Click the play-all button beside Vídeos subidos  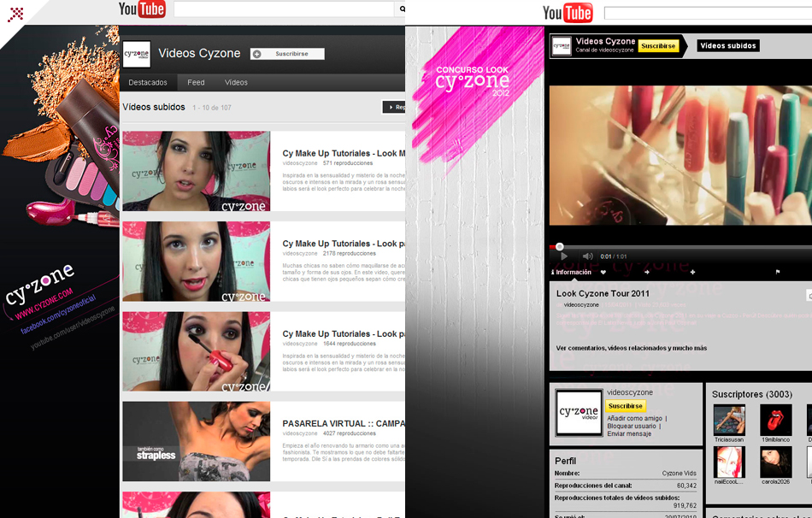pos(393,107)
